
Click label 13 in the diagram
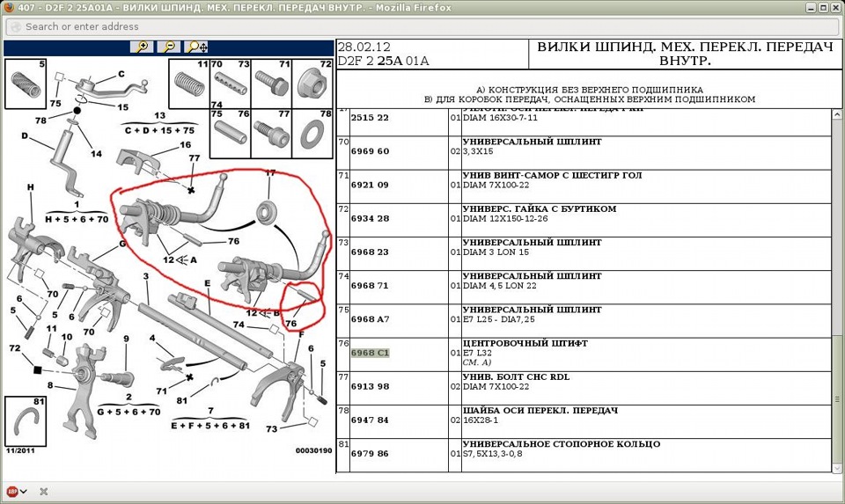coord(159,115)
